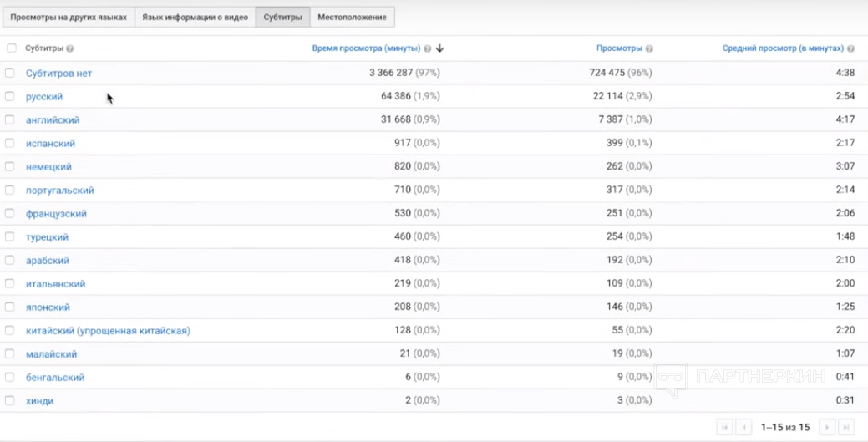The width and height of the screenshot is (868, 442).
Task: Open the Субтитров нет link
Action: click(58, 74)
